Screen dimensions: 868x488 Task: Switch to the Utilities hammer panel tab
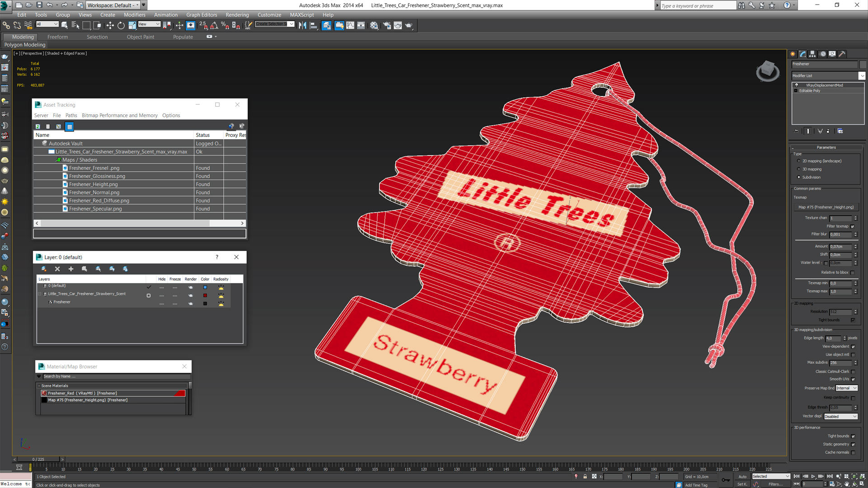tap(842, 54)
